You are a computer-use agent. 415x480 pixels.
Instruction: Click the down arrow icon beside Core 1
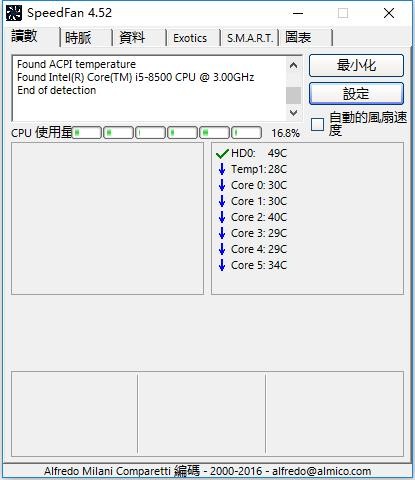(222, 201)
